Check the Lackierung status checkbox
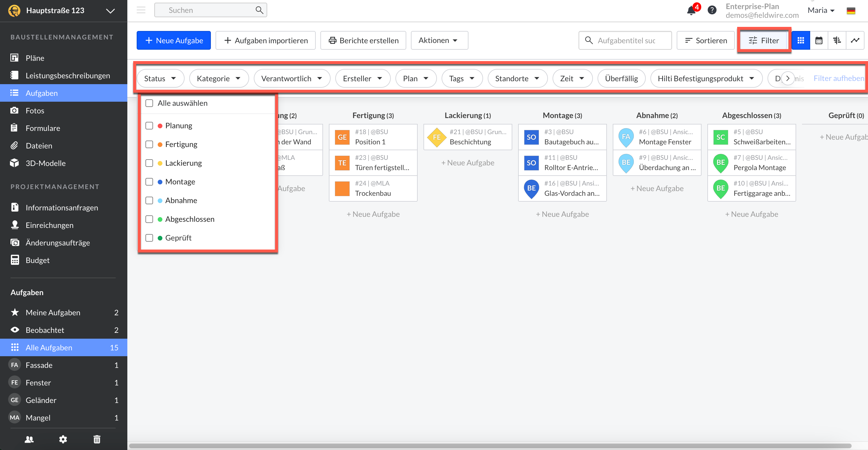868x450 pixels. (x=149, y=163)
